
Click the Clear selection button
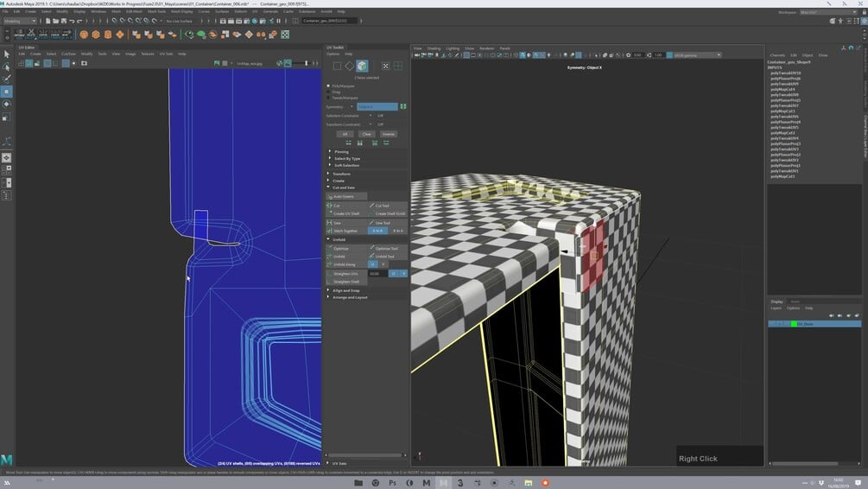tap(366, 134)
